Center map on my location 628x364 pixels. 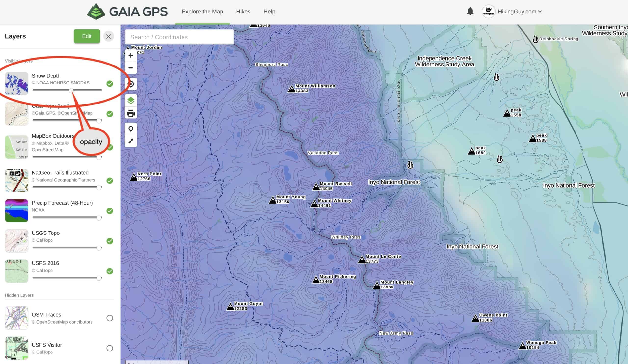131,84
